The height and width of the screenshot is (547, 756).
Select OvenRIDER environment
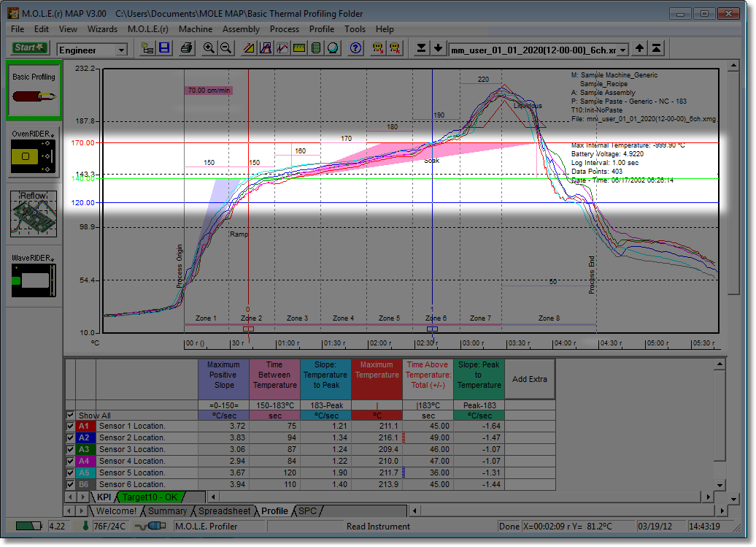(x=34, y=152)
